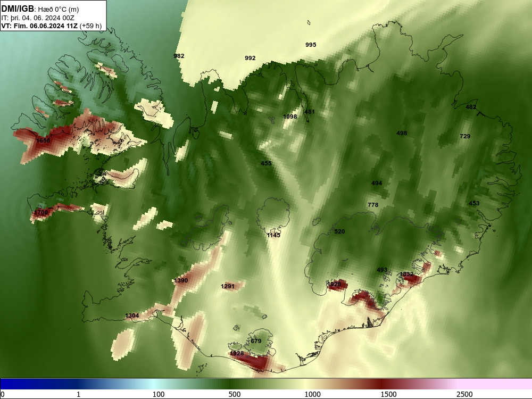Select the 982 value label
The width and height of the screenshot is (532, 399).
click(x=179, y=56)
